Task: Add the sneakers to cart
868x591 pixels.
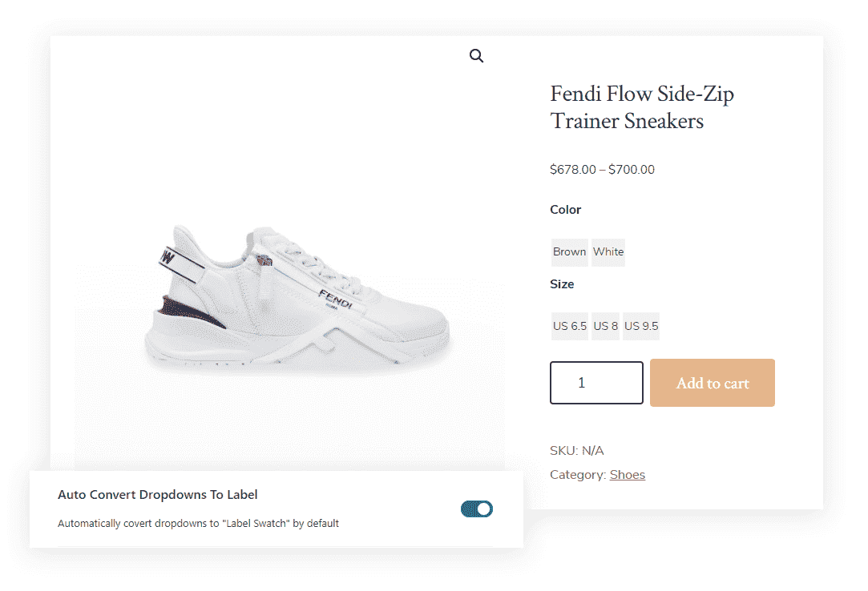Action: (x=712, y=383)
